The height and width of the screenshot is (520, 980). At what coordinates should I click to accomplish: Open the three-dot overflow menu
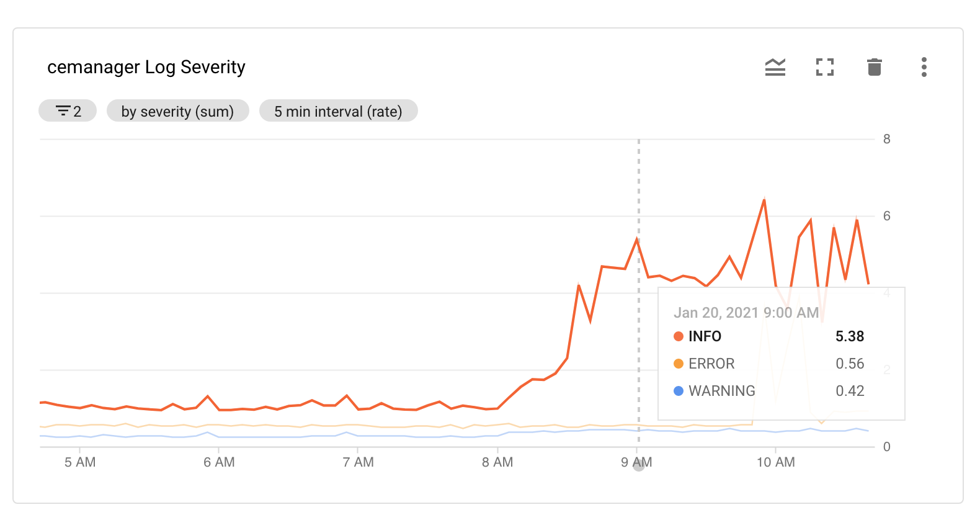click(x=924, y=67)
